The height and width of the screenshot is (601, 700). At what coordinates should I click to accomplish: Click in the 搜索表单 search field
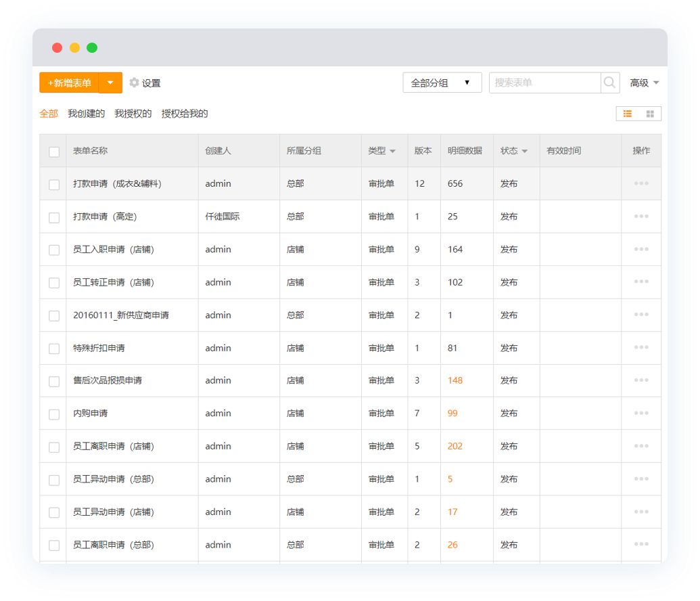coord(545,83)
